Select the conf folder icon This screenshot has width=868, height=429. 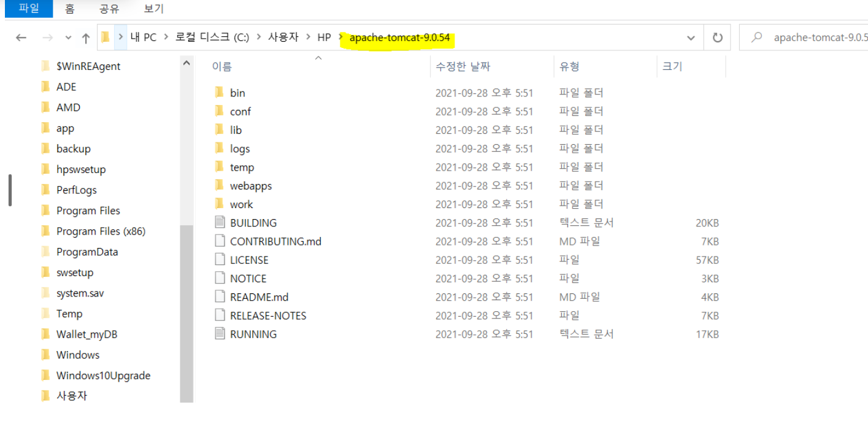(220, 111)
